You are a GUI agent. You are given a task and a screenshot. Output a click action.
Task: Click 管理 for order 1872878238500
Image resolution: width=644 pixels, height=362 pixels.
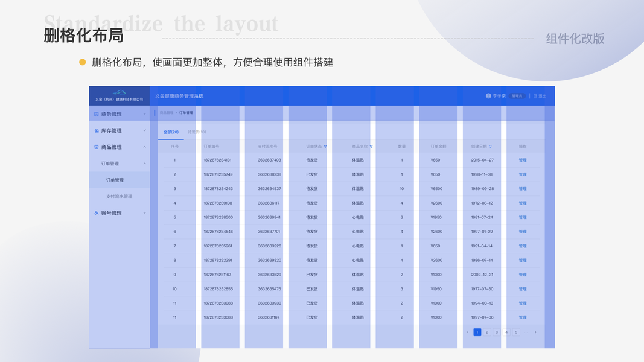tap(523, 218)
